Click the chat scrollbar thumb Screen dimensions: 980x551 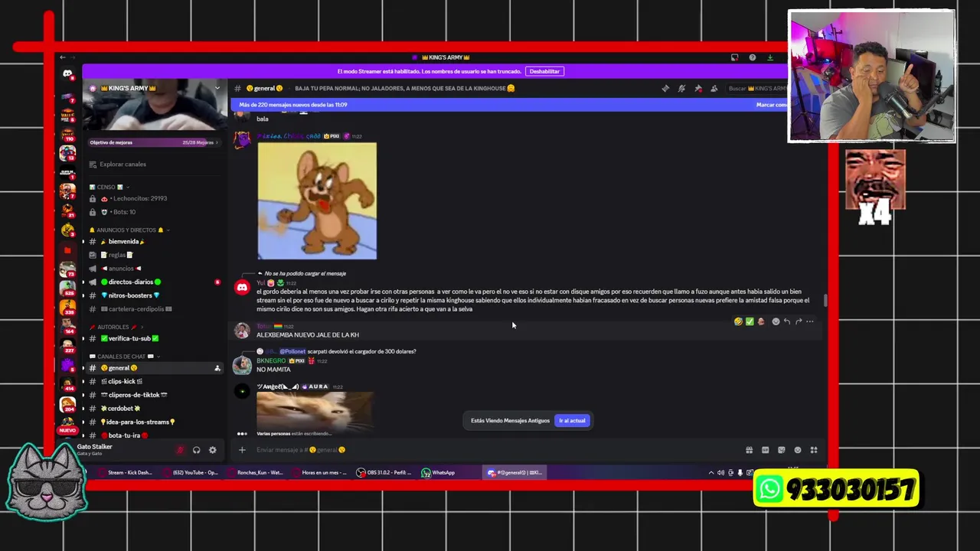pos(825,300)
